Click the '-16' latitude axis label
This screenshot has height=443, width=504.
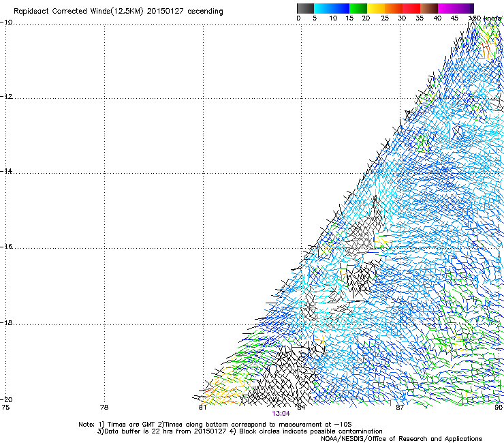click(x=6, y=247)
